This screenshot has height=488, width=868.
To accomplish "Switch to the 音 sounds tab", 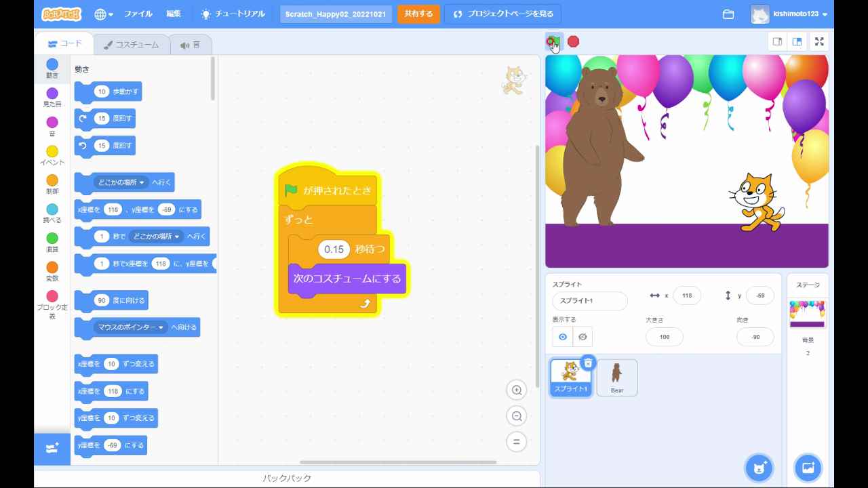I will (x=190, y=45).
